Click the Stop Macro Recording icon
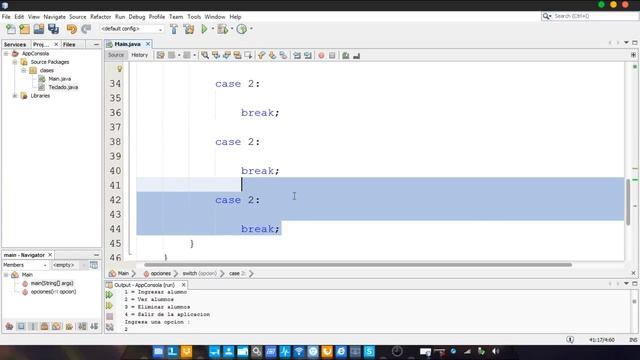640x360 pixels. pos(332,55)
